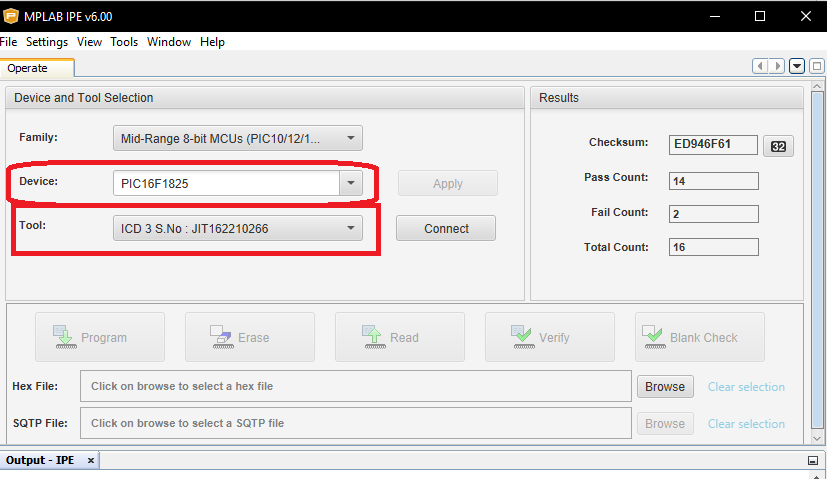Click the Apply button

tap(448, 183)
